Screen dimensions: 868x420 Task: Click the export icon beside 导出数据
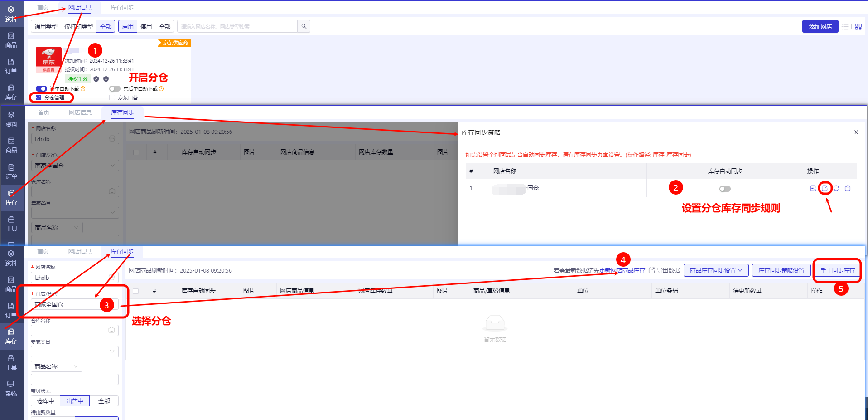pos(652,270)
